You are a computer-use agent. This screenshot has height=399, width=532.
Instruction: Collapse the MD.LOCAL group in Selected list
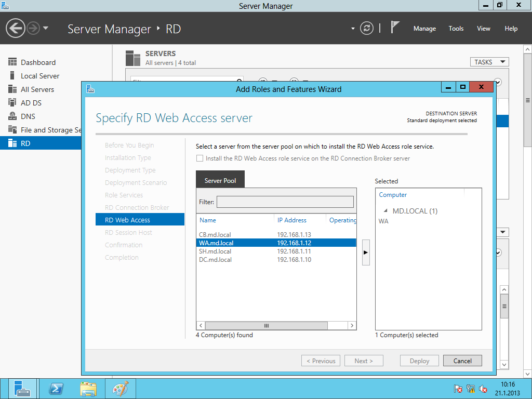tap(385, 211)
